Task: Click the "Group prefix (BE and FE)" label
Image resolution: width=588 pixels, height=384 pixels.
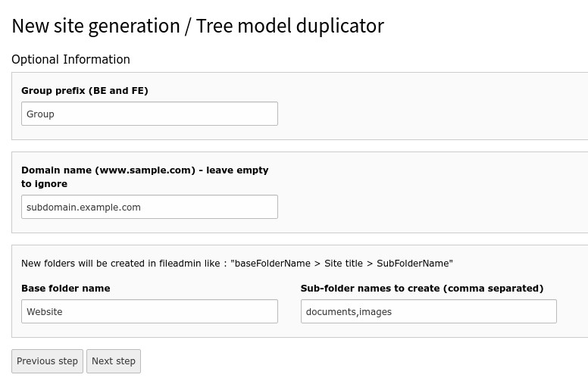Action: point(85,91)
